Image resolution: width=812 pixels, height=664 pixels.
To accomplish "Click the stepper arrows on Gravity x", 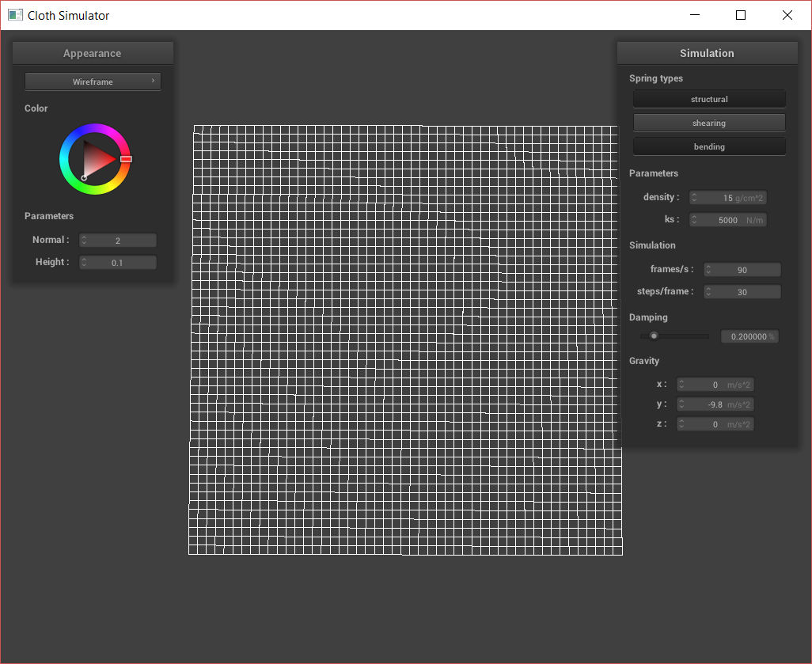I will 681,385.
